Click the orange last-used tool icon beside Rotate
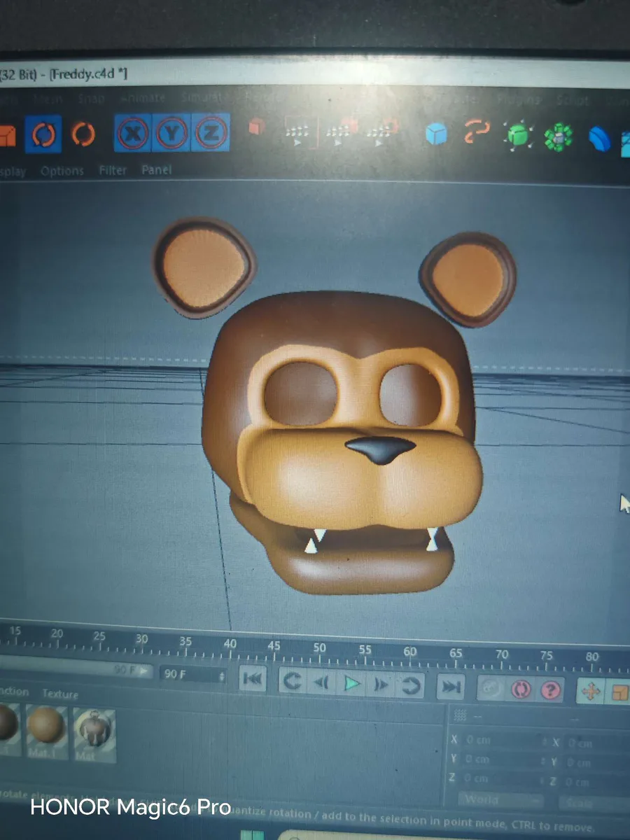This screenshot has width=630, height=840. coord(83,133)
